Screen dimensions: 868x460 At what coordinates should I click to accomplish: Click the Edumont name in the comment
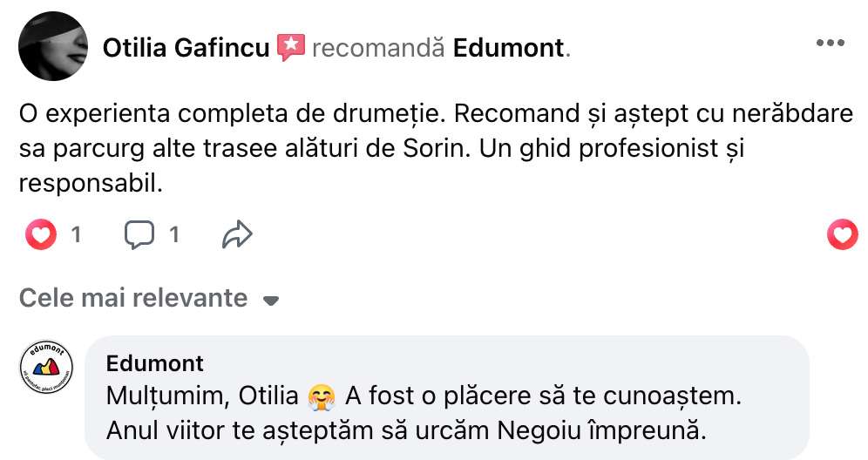(154, 362)
